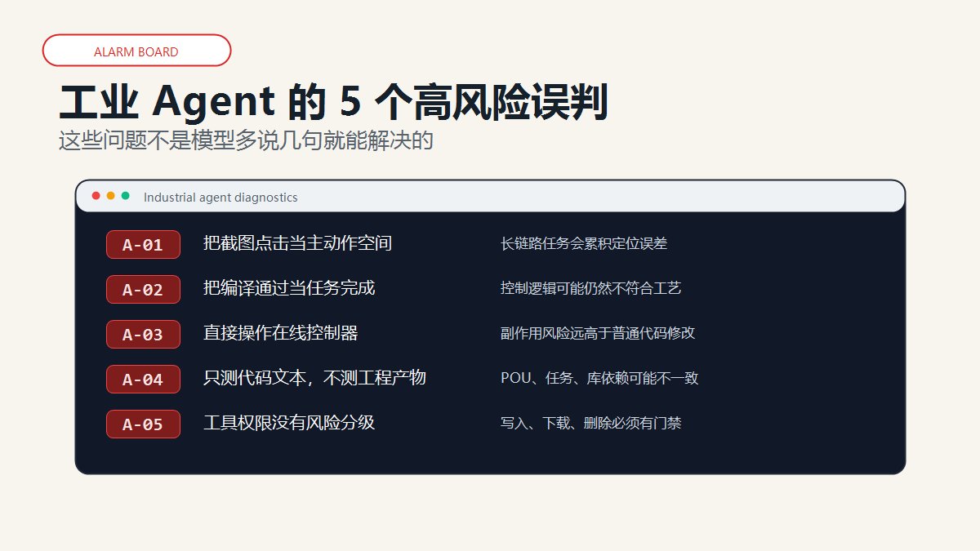The width and height of the screenshot is (980, 551).
Task: Select the 'Industrial agent diagnostics' title text
Action: click(x=220, y=198)
